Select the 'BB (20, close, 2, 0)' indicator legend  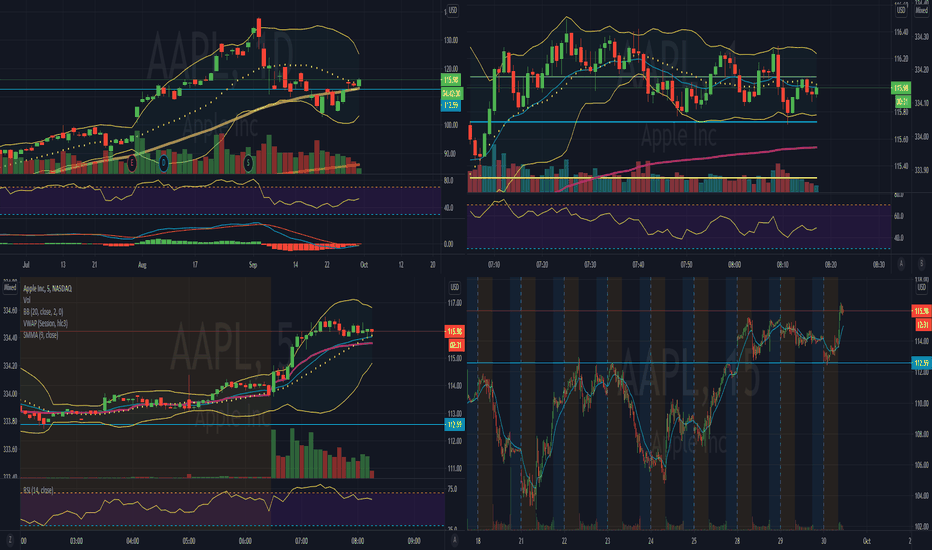coord(43,312)
